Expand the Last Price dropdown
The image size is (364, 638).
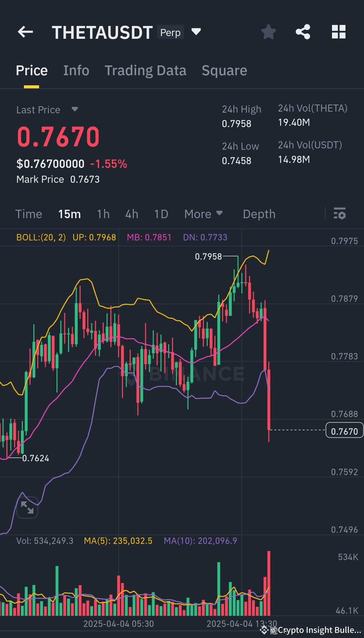(x=48, y=109)
